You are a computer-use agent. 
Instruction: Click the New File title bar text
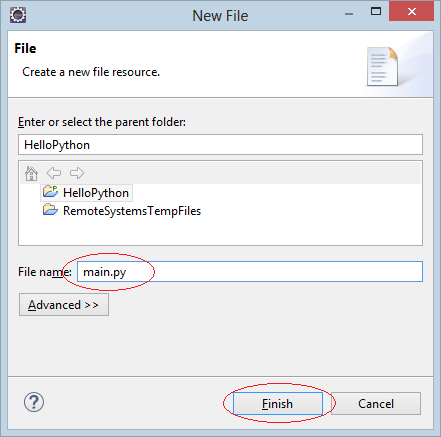point(220,16)
